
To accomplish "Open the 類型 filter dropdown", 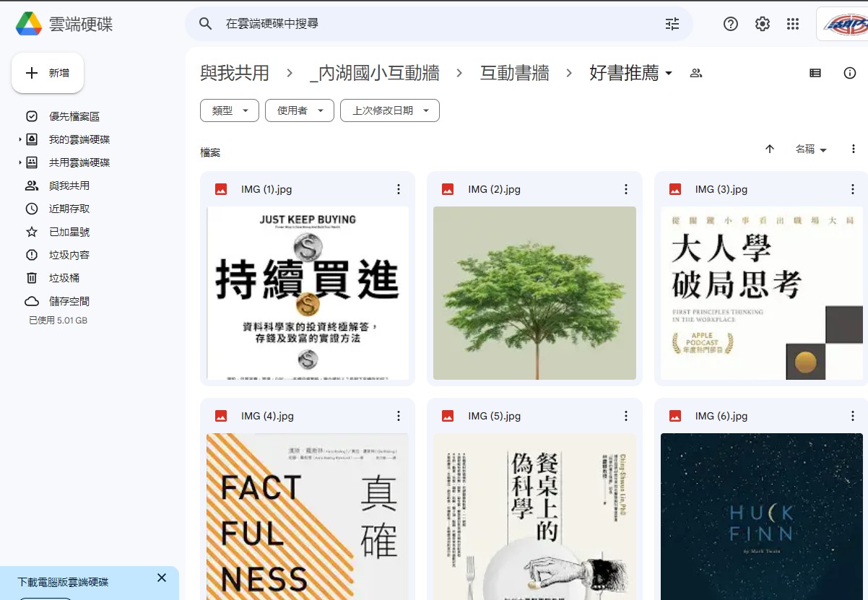I will pyautogui.click(x=230, y=110).
